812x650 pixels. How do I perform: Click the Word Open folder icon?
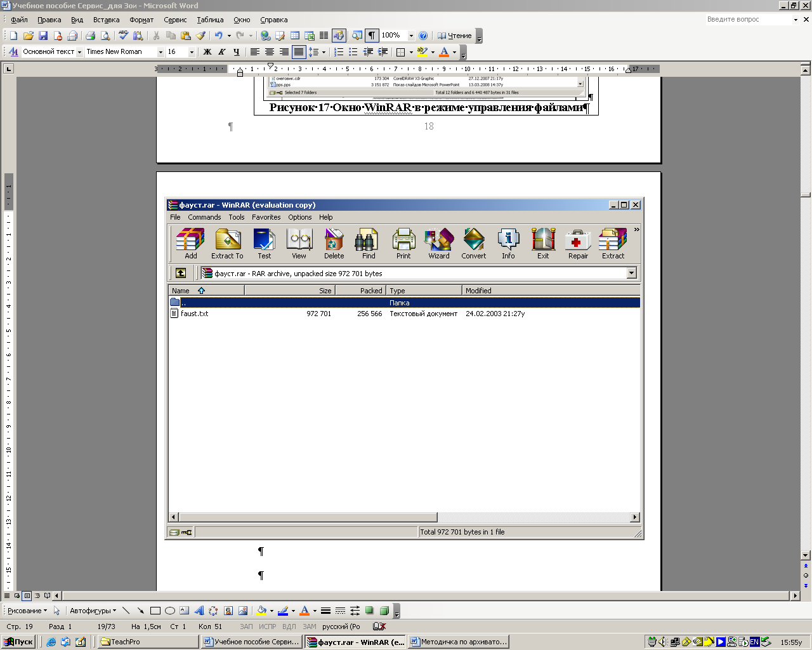coord(28,36)
